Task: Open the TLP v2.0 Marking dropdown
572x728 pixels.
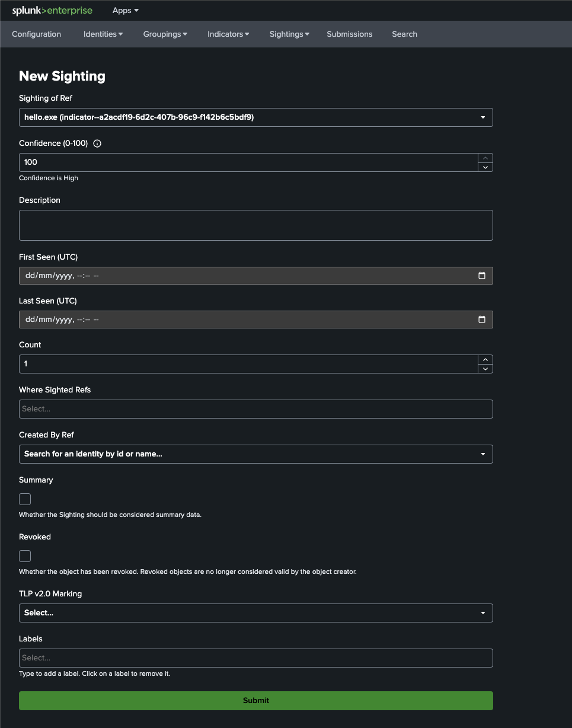Action: (x=256, y=613)
